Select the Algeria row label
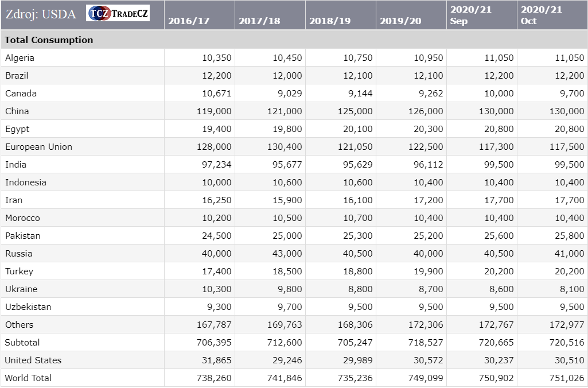Viewport: 588px width, 388px height. [20, 57]
